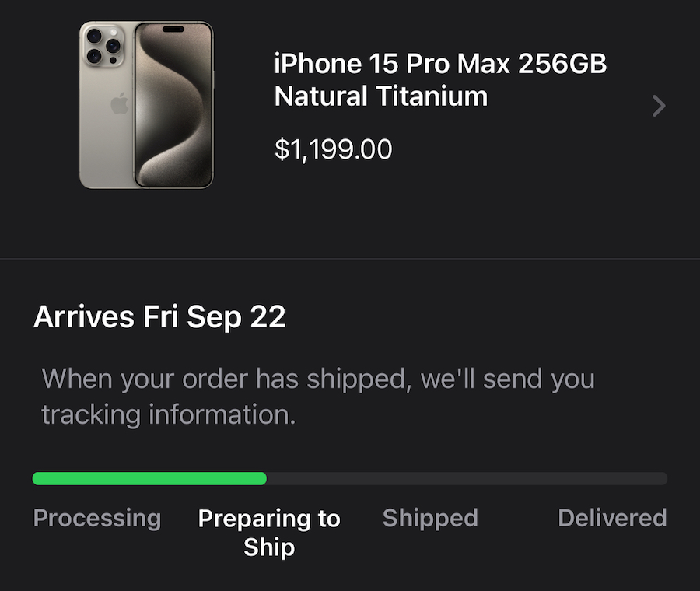This screenshot has width=700, height=591.
Task: Click the Apple logo on the phone back
Action: coord(120,103)
